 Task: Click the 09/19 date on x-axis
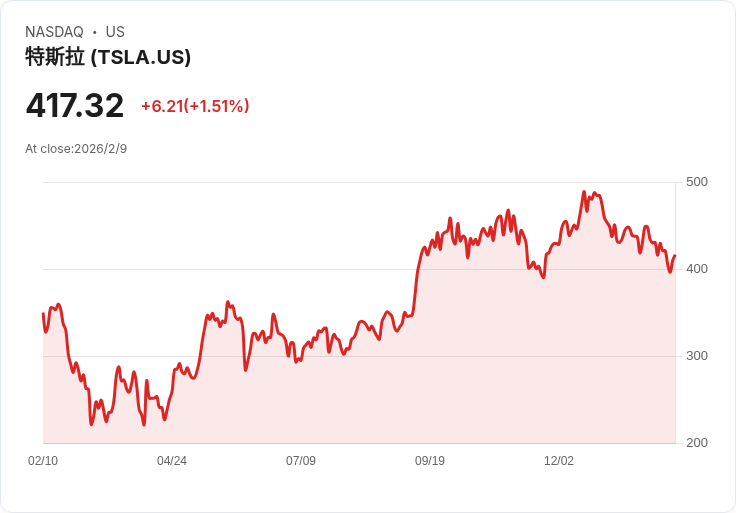point(430,461)
